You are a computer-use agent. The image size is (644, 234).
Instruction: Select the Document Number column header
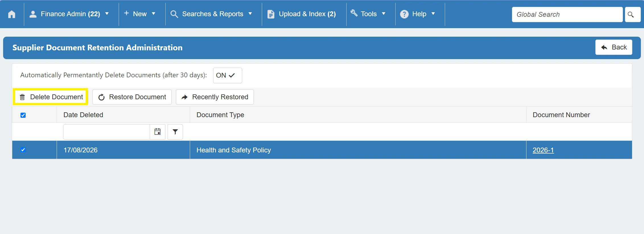[579, 115]
